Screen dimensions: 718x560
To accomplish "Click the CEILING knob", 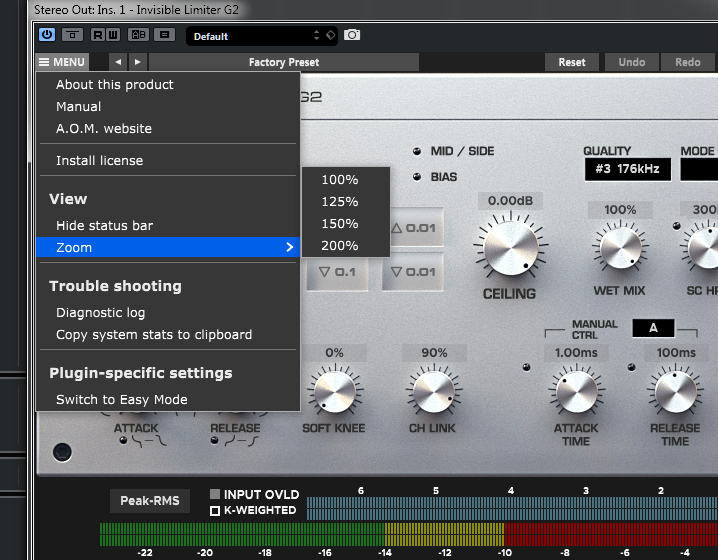I will tap(511, 249).
